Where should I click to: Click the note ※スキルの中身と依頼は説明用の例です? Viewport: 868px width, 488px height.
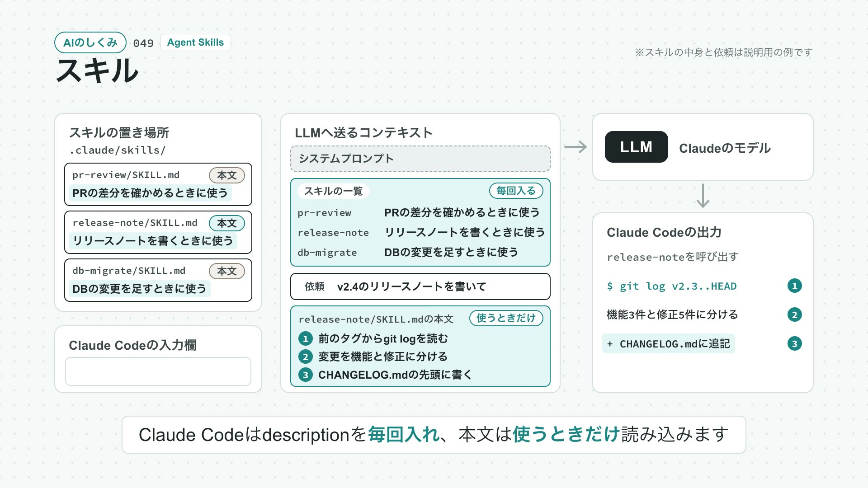(724, 52)
